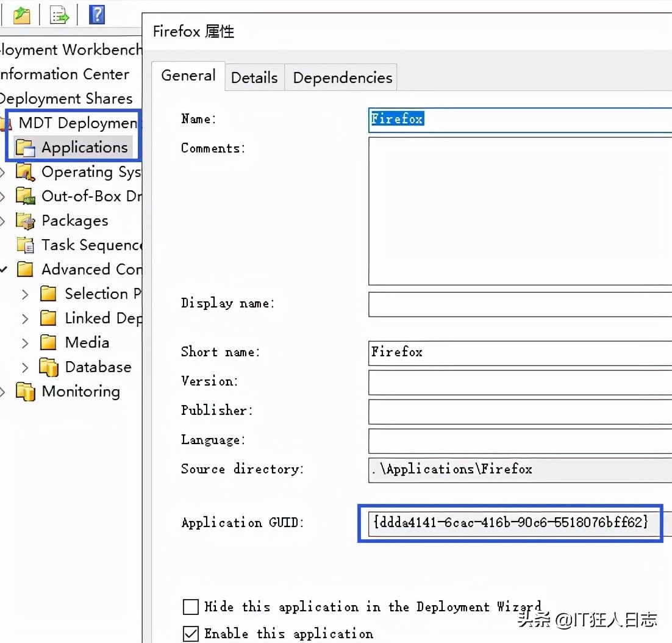
Task: Select Applications in the tree
Action: coord(84,148)
